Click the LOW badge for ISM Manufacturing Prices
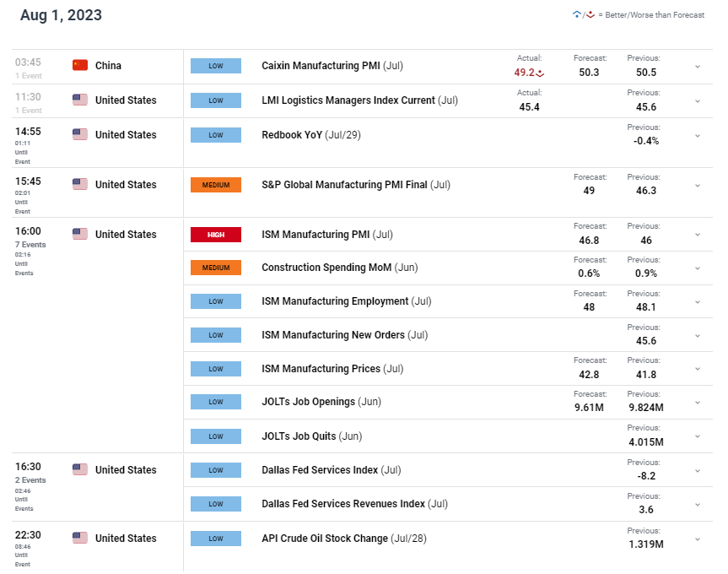 click(216, 368)
